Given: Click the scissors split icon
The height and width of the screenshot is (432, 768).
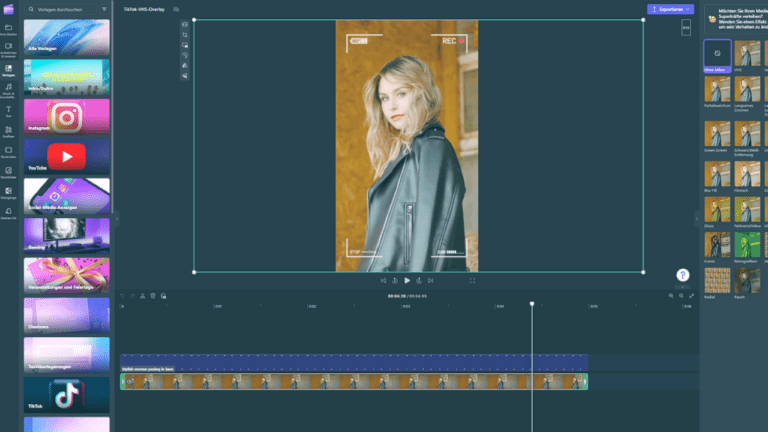Looking at the screenshot, I should click(x=143, y=296).
